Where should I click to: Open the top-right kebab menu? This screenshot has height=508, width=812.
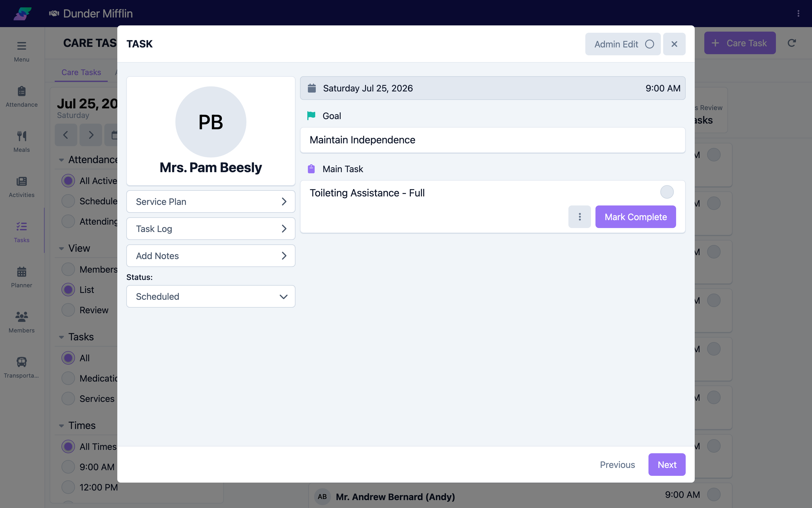pyautogui.click(x=798, y=14)
